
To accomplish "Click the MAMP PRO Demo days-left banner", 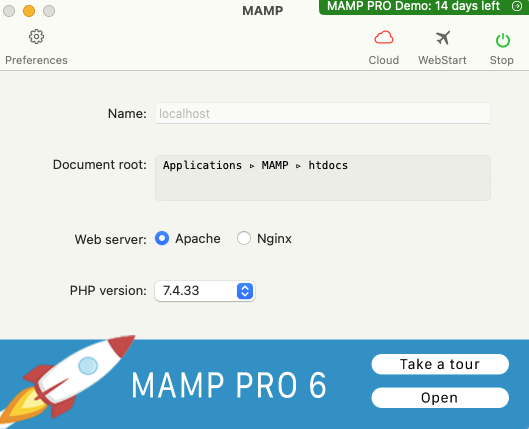I will click(x=424, y=7).
